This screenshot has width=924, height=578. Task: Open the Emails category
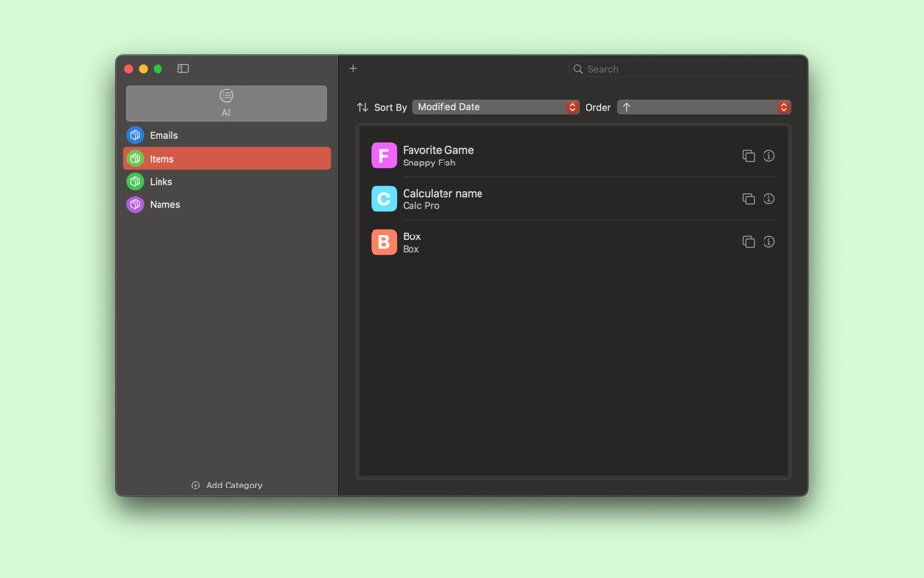coord(227,135)
